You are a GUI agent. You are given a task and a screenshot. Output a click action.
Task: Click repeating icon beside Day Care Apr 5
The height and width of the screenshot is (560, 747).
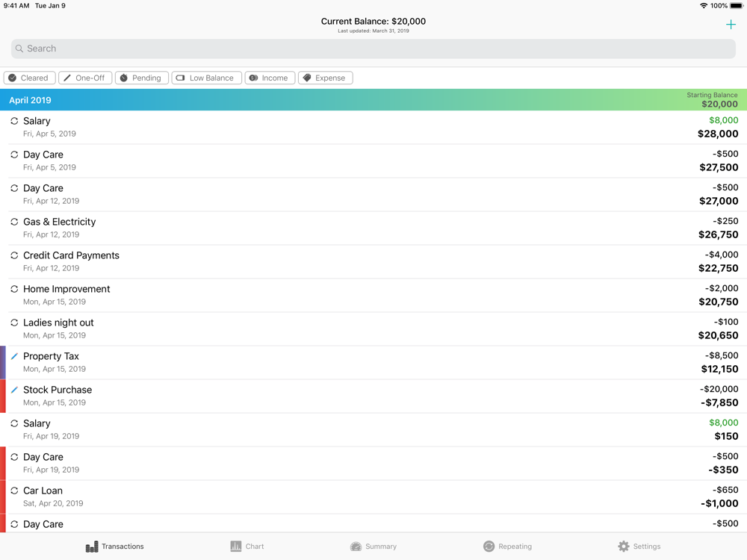[x=14, y=155]
